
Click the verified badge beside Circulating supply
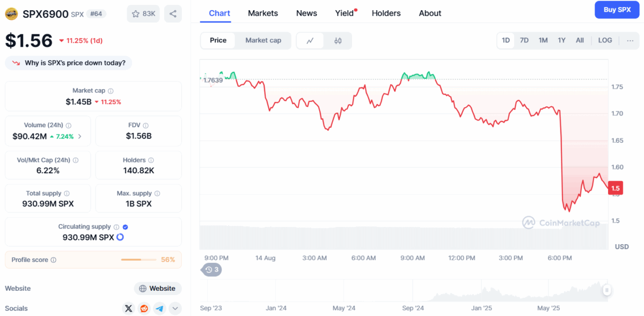click(125, 227)
